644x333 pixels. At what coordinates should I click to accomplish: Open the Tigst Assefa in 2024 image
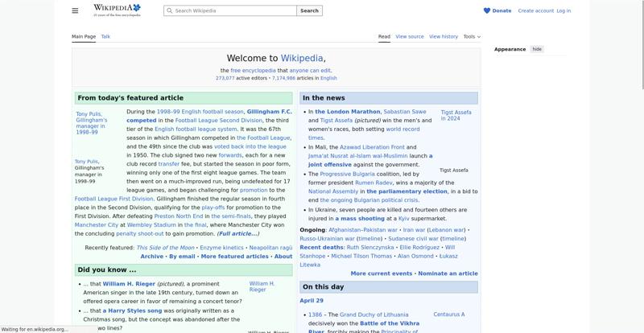click(x=456, y=115)
